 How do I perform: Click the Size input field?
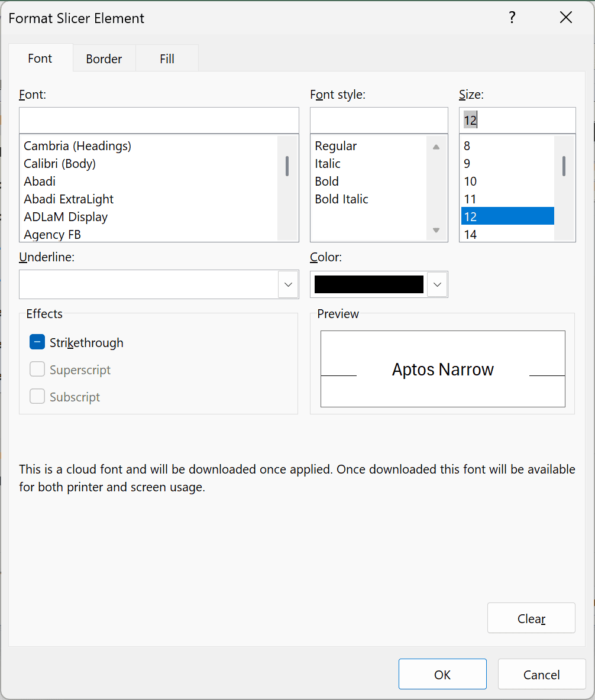point(518,120)
